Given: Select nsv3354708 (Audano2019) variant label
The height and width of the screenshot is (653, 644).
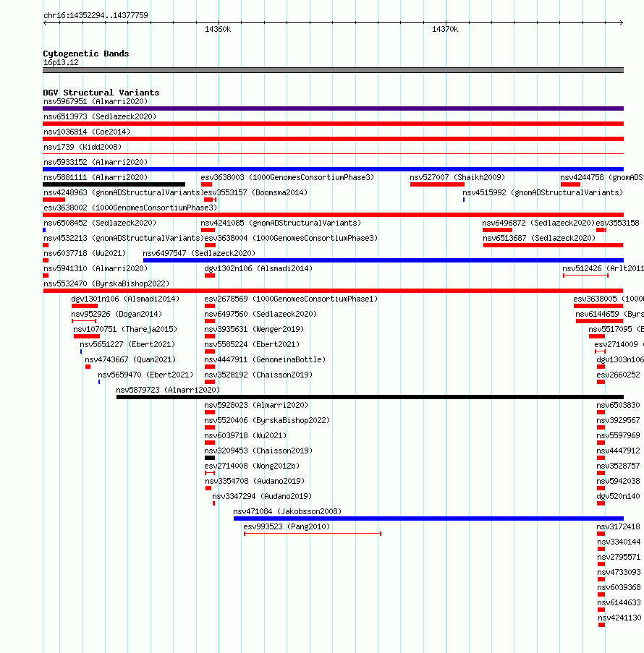Looking at the screenshot, I should pyautogui.click(x=254, y=482).
